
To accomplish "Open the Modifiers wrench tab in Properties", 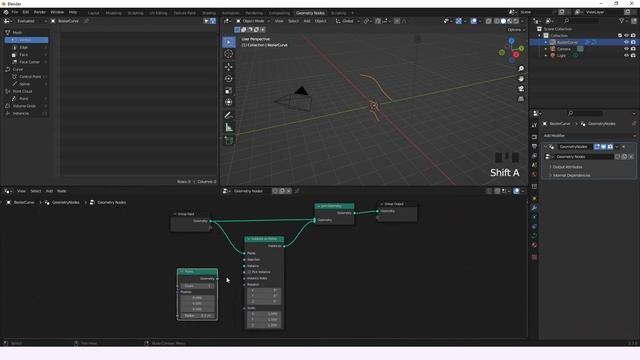I will pyautogui.click(x=534, y=208).
